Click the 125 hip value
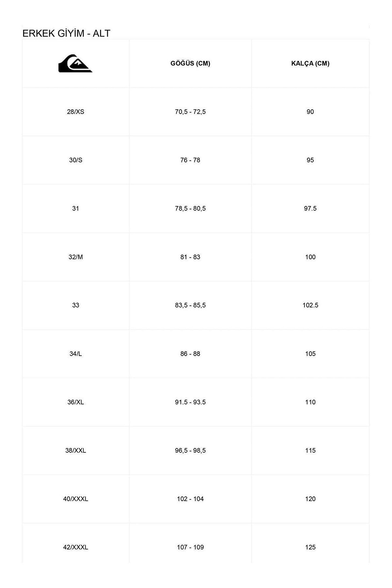 (x=310, y=547)
